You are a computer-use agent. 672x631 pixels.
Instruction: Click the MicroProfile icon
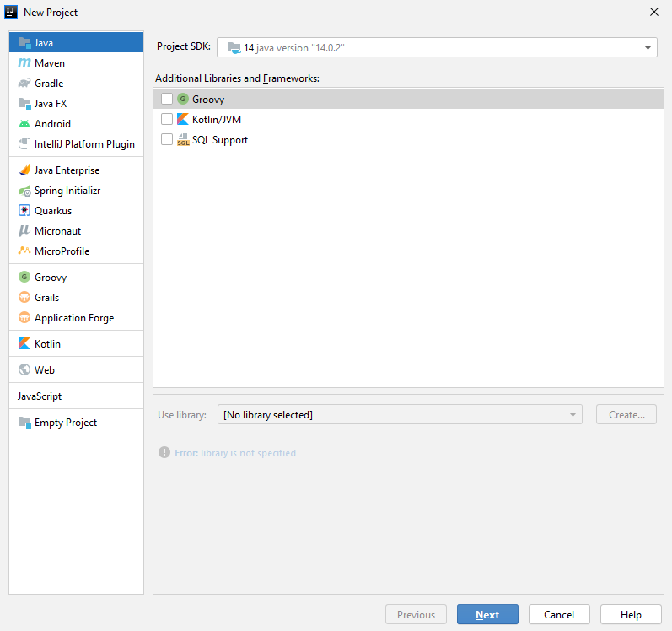click(24, 251)
